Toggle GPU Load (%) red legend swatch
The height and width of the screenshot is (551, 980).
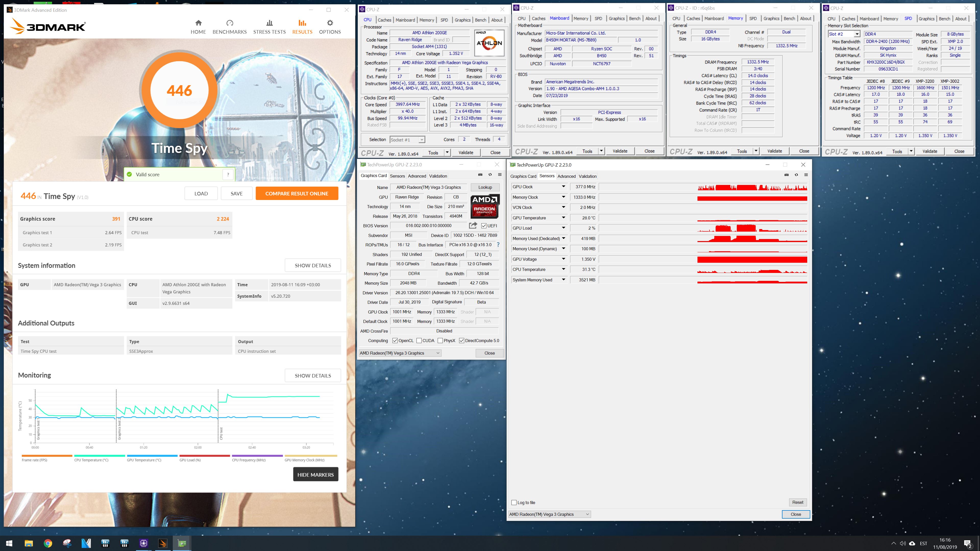[204, 456]
